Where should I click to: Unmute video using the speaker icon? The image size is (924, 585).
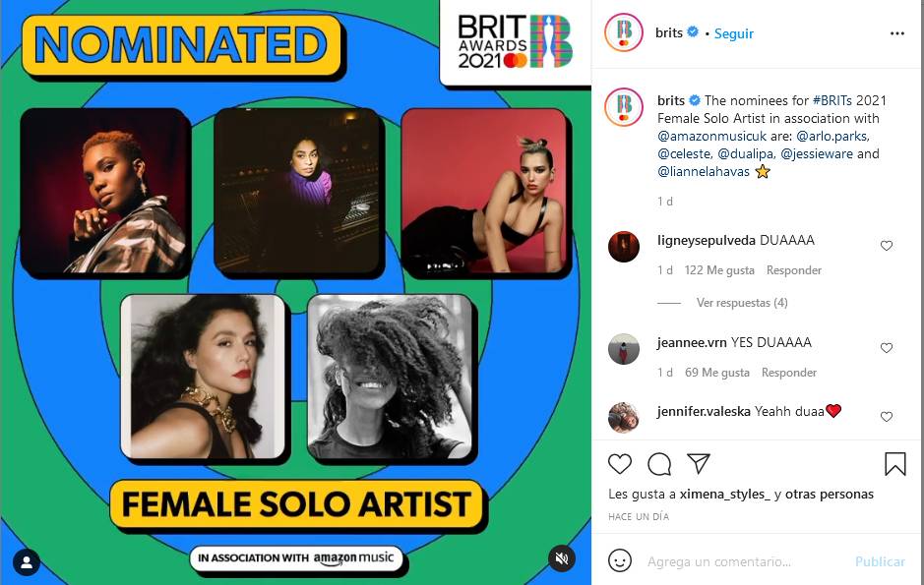coord(562,558)
